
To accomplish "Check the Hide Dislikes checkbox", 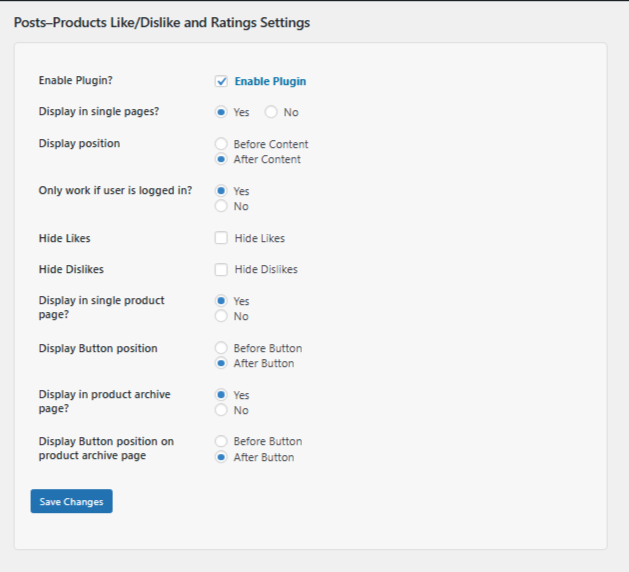I will coord(221,269).
